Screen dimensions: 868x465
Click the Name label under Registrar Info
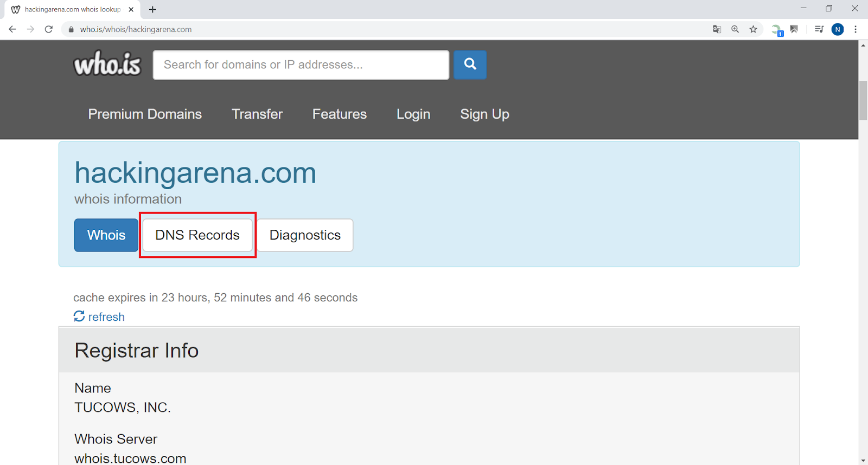(93, 388)
